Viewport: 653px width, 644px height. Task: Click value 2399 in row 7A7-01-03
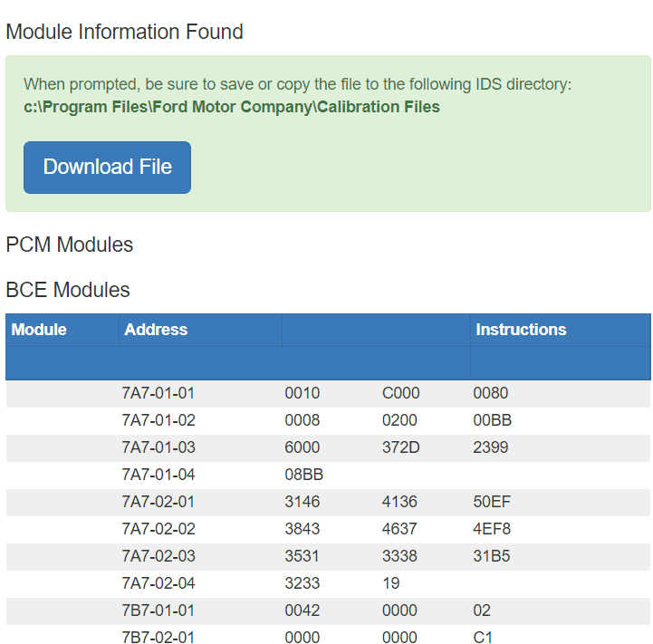pos(491,447)
